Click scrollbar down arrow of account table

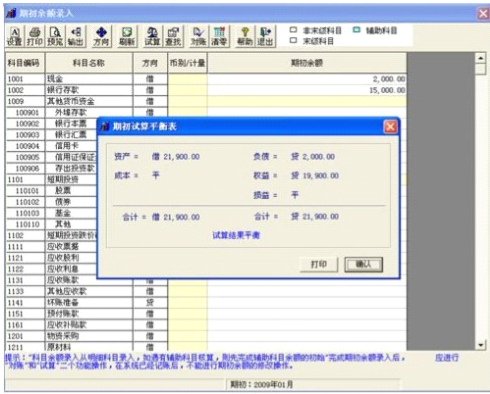pyautogui.click(x=480, y=345)
